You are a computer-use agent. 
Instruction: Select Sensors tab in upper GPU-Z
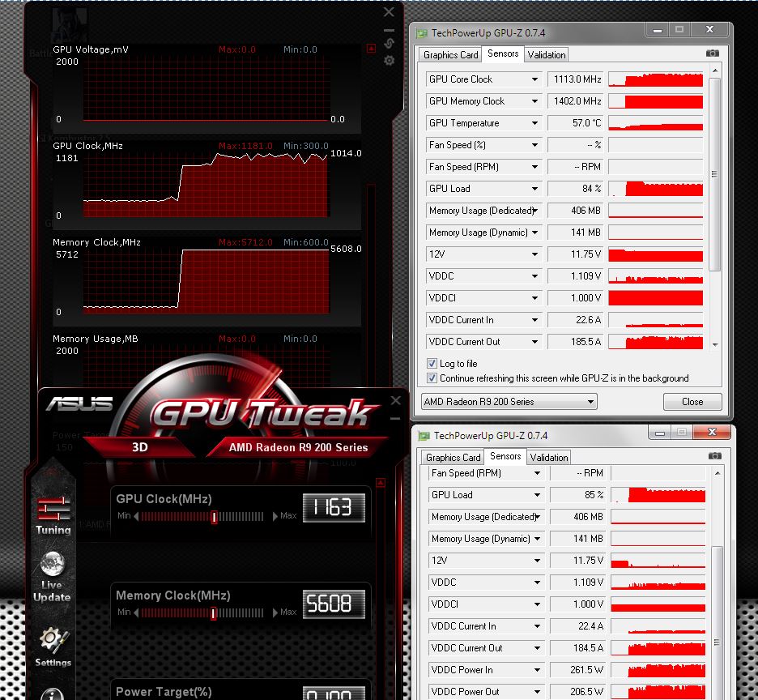503,53
